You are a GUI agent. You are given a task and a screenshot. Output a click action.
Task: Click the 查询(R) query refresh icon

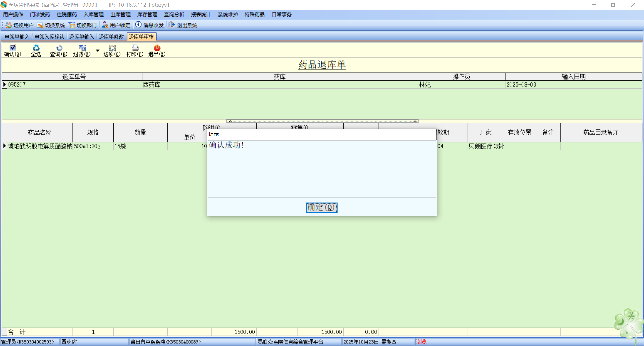pyautogui.click(x=59, y=48)
